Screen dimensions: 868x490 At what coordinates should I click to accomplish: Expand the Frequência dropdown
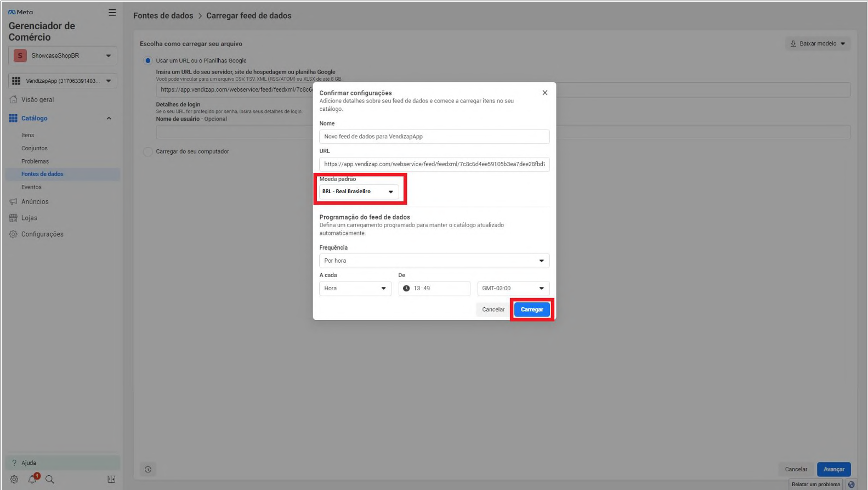434,261
